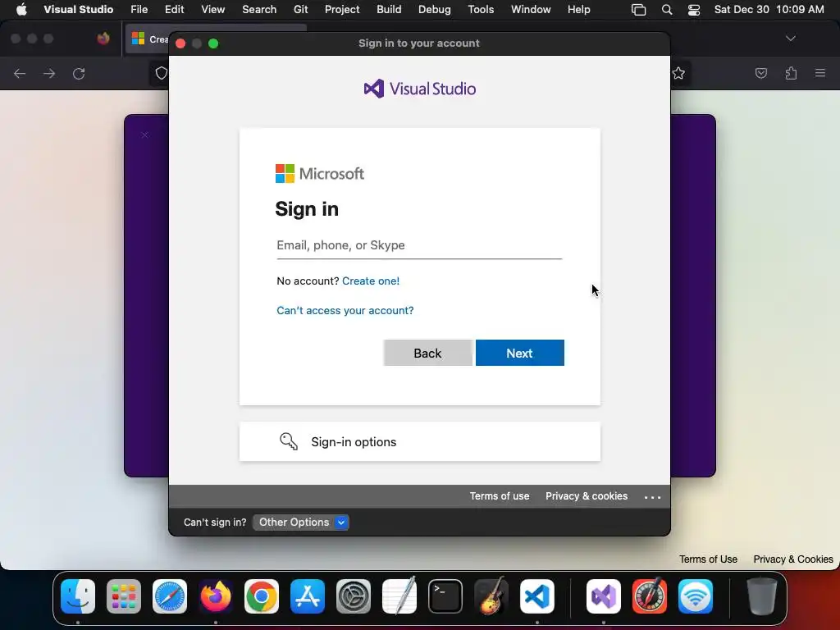
Task: Open the View menu
Action: tap(212, 10)
